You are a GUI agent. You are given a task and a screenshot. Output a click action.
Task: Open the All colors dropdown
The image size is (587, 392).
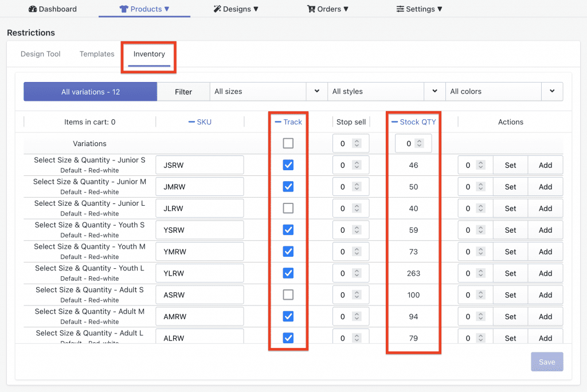[552, 91]
